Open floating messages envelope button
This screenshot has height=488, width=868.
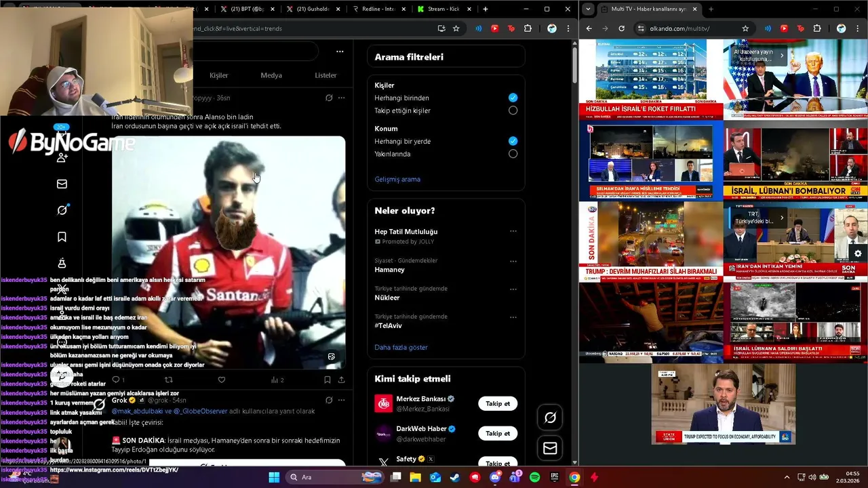[550, 448]
